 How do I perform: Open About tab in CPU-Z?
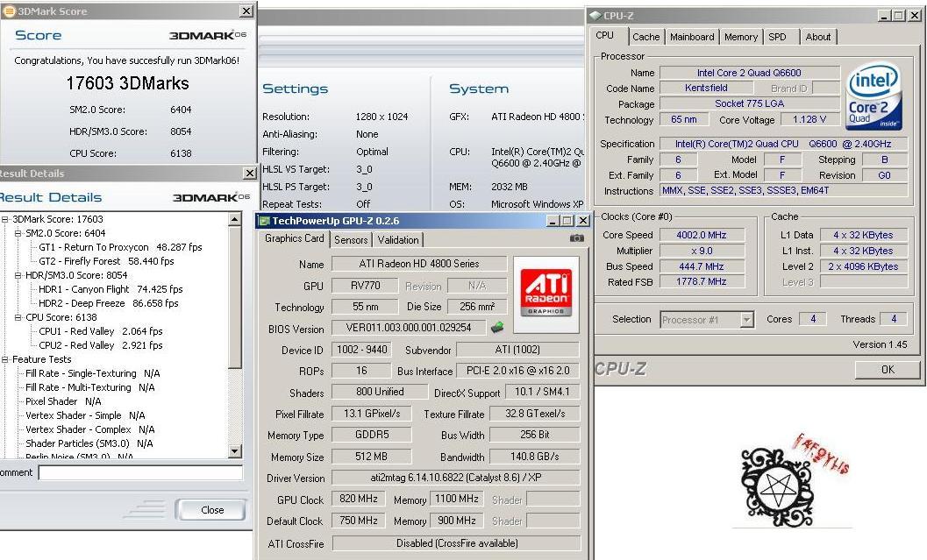(x=817, y=37)
